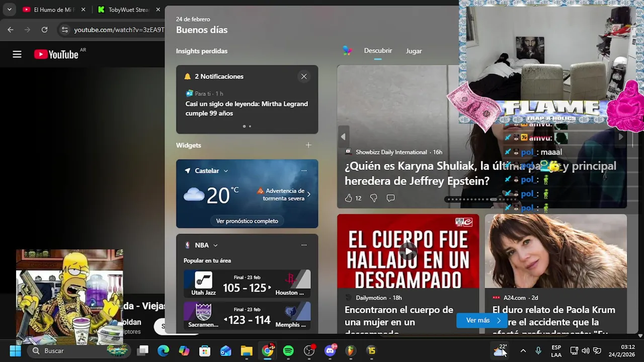Open Karyna Shuliak Epstein article

(480, 173)
